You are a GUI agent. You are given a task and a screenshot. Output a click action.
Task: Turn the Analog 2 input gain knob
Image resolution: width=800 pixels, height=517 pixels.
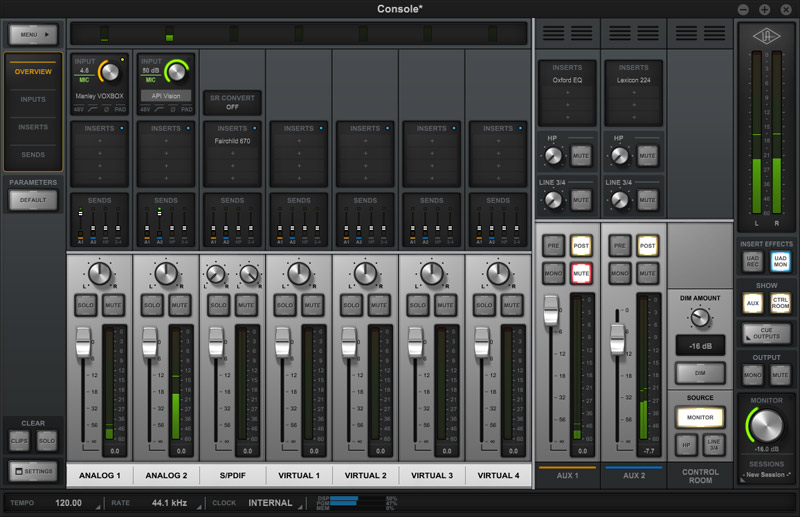pyautogui.click(x=177, y=72)
